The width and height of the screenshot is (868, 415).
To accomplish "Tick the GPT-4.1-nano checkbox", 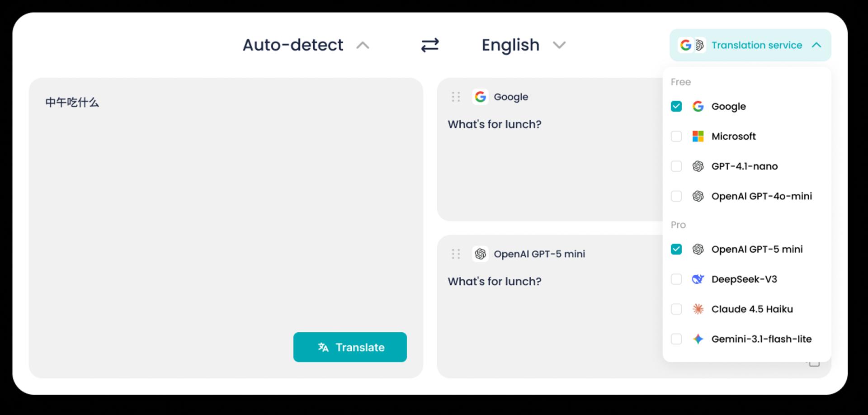I will [676, 166].
